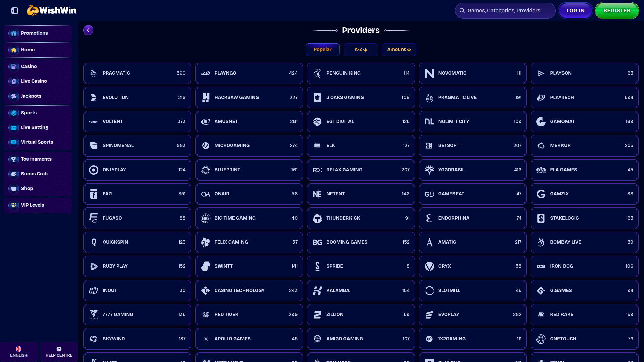644x362 pixels.
Task: Open Jackpots from the sidebar
Action: point(31,96)
